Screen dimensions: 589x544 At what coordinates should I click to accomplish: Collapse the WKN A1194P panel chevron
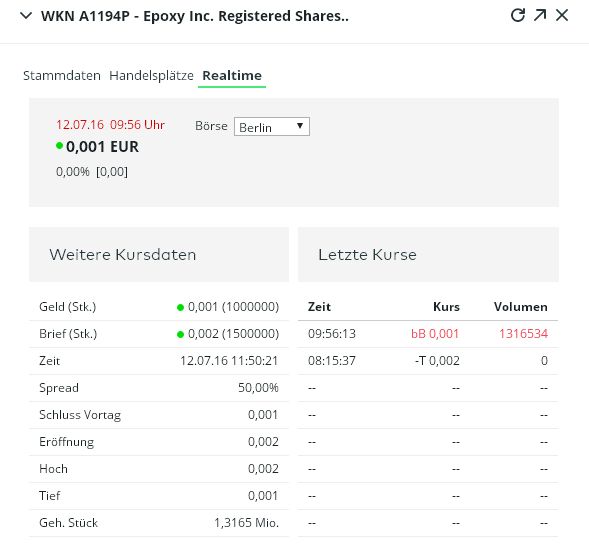tap(26, 16)
